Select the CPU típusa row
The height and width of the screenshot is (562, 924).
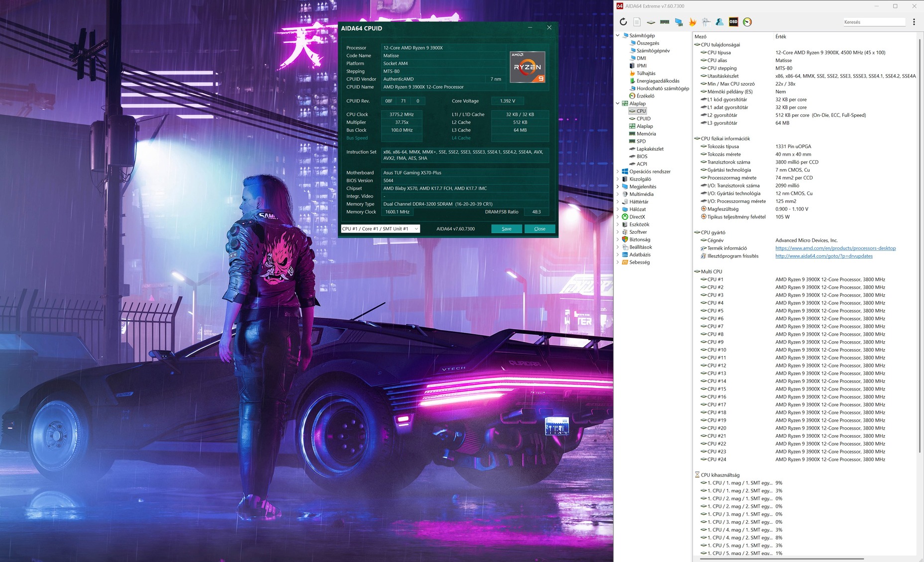pyautogui.click(x=805, y=52)
